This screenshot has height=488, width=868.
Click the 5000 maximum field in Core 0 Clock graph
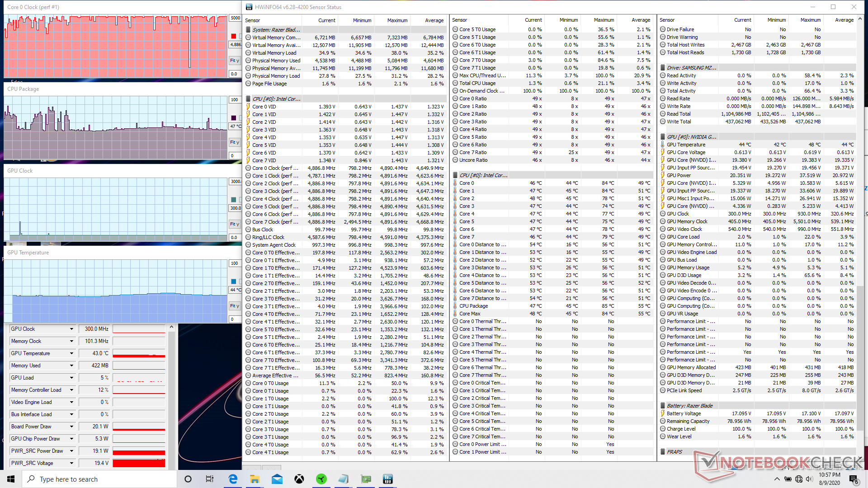pos(235,18)
